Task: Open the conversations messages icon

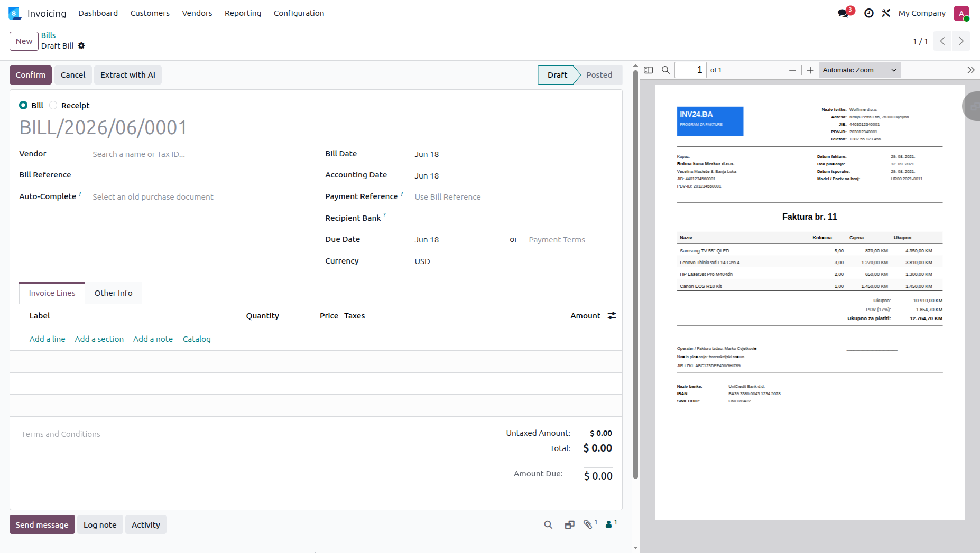Action: 844,13
